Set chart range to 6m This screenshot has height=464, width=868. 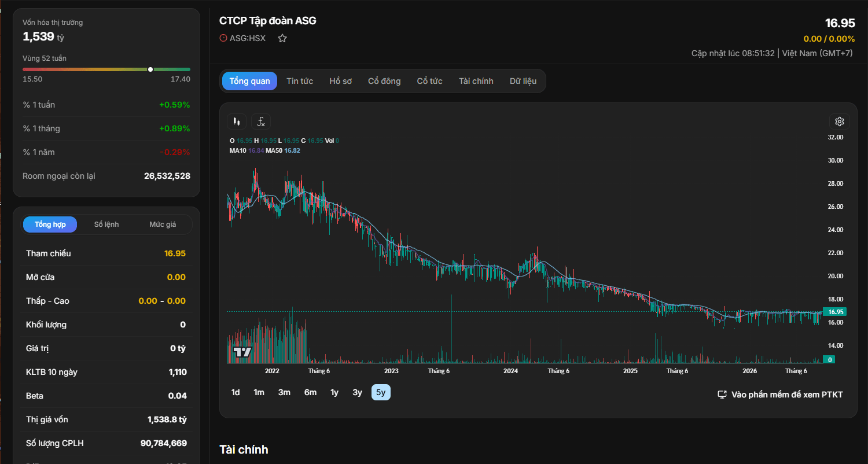pyautogui.click(x=311, y=392)
